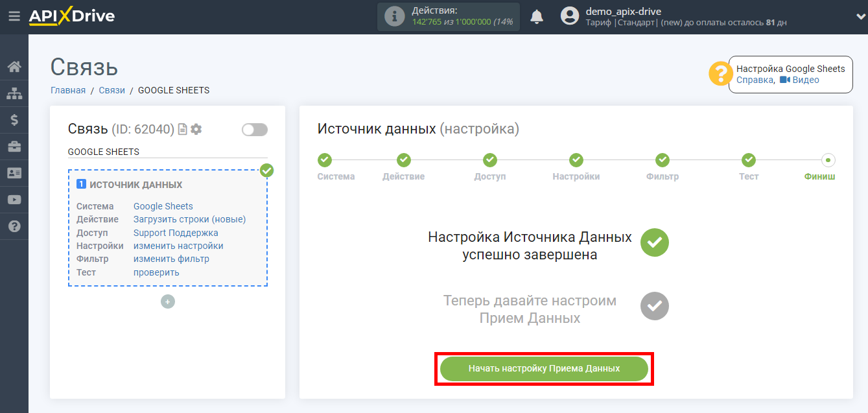
Task: Click Загрузить строки (новые) action link
Action: (x=190, y=219)
